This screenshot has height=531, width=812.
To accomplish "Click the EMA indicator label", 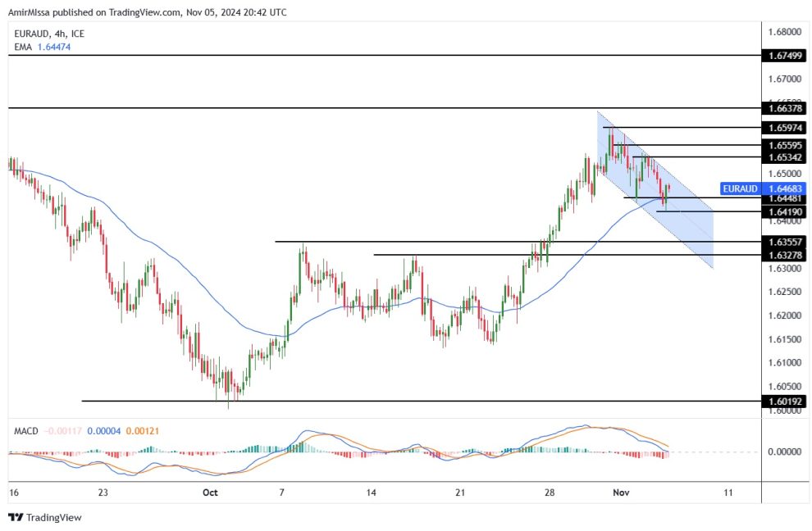I will tap(23, 47).
